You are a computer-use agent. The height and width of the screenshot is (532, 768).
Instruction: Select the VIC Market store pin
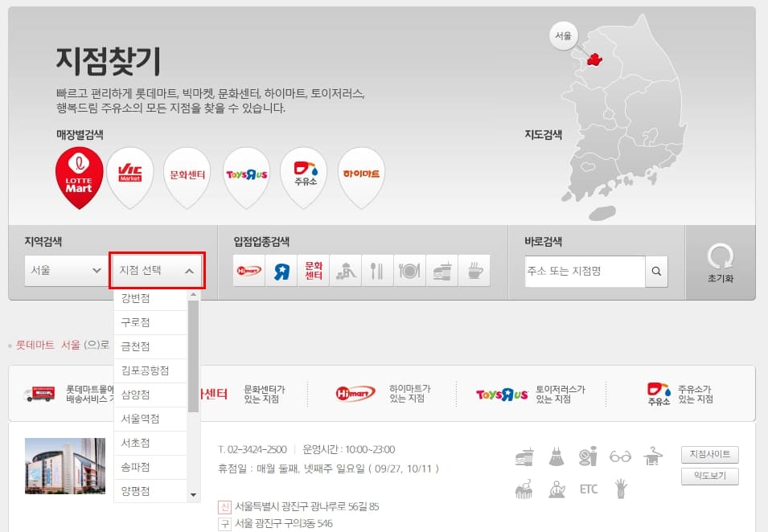click(130, 178)
